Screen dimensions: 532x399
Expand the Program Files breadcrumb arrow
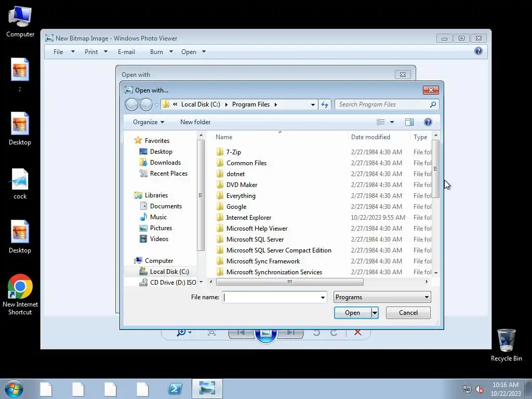pyautogui.click(x=275, y=104)
